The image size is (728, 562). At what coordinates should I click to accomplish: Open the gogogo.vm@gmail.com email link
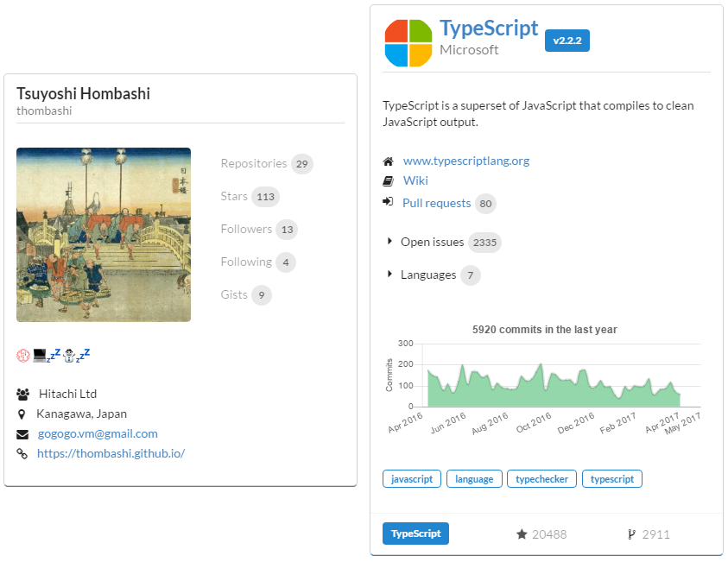(98, 434)
